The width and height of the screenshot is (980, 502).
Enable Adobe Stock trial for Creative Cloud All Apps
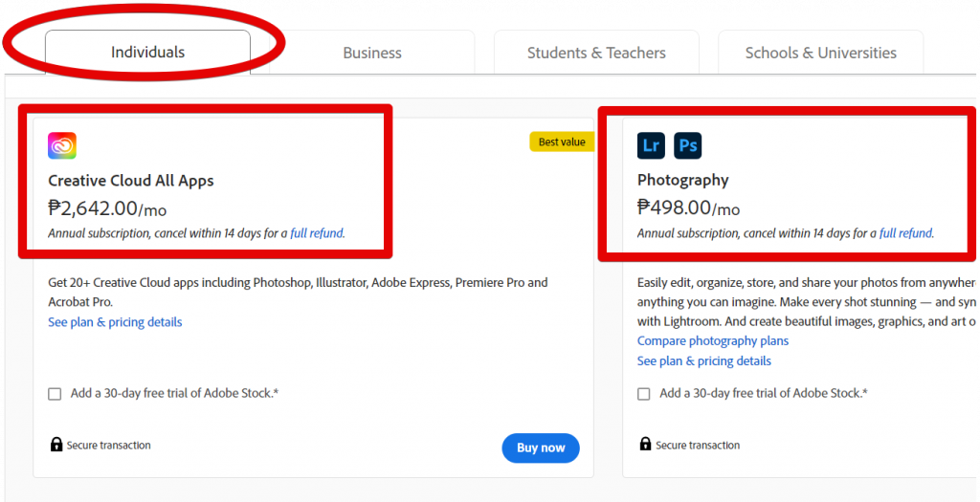(55, 394)
